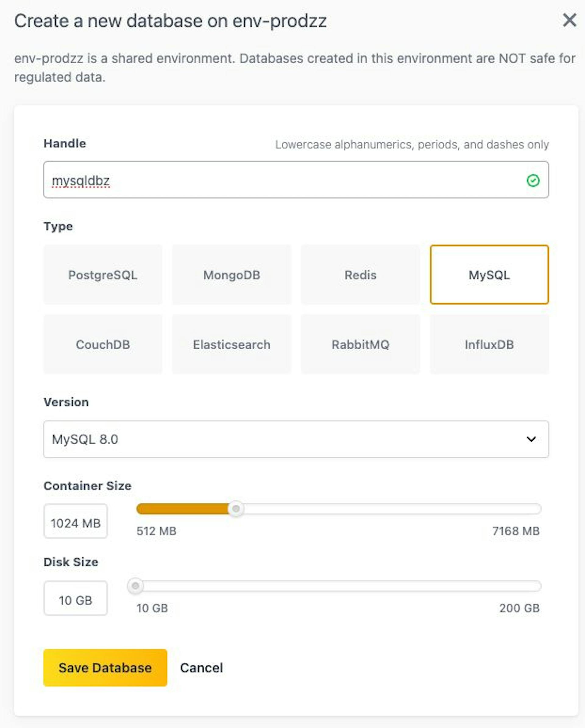Click the Handle input field

point(296,179)
